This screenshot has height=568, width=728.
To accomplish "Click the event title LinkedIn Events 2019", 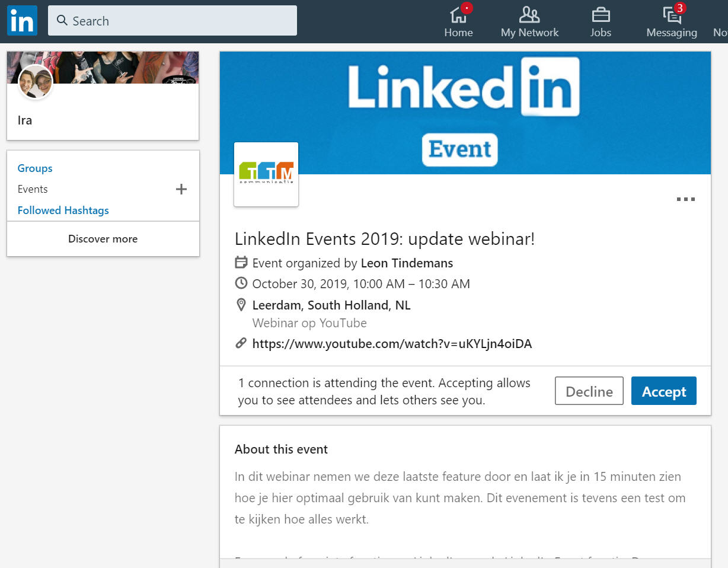I will [x=385, y=239].
